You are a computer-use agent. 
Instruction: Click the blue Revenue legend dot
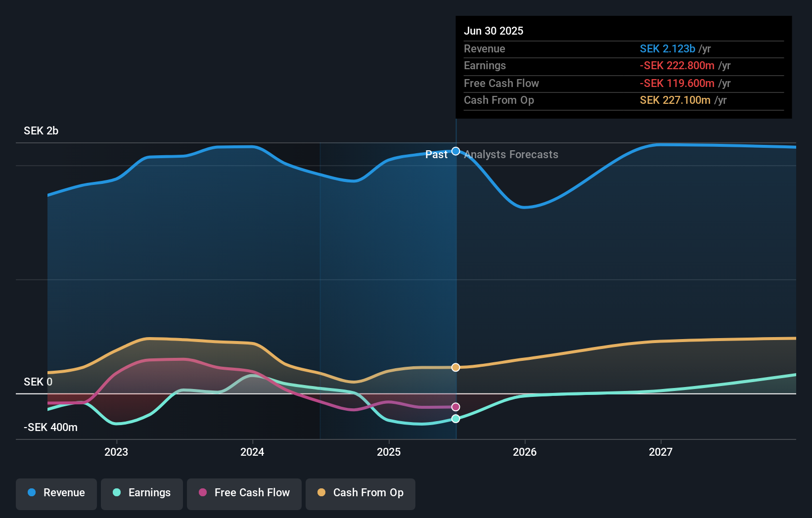pos(31,492)
